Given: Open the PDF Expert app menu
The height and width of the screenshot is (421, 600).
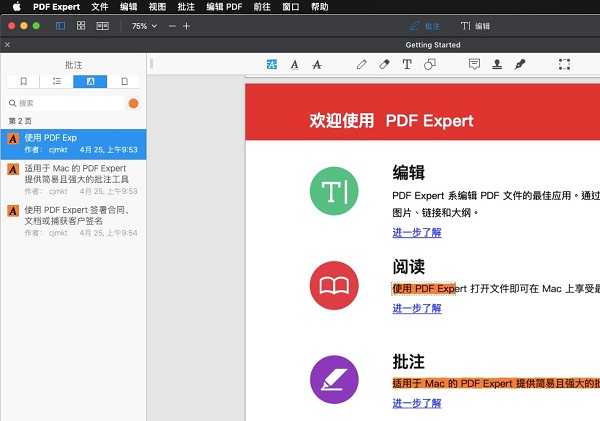Looking at the screenshot, I should (x=56, y=7).
